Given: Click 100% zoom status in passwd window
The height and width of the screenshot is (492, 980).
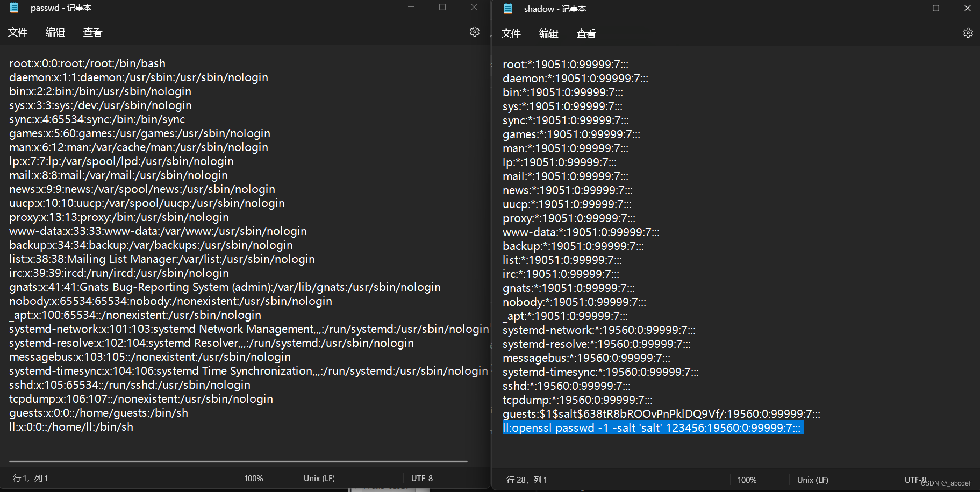Looking at the screenshot, I should (x=254, y=478).
